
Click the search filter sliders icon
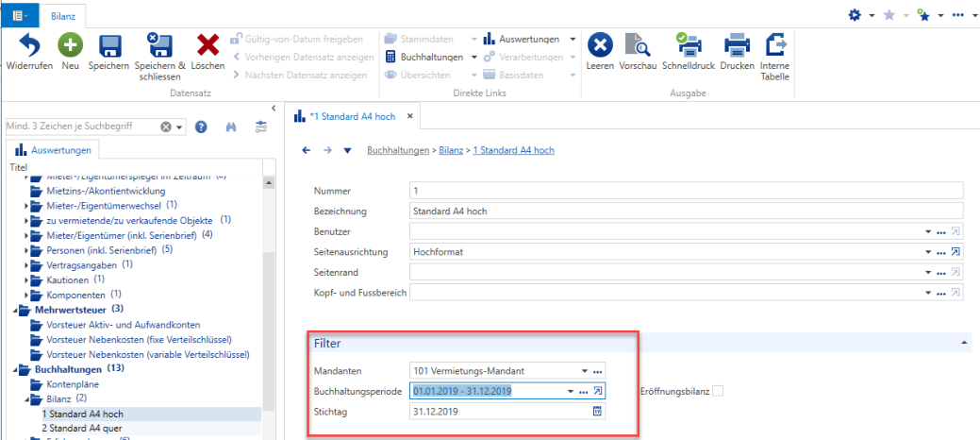coord(261,127)
